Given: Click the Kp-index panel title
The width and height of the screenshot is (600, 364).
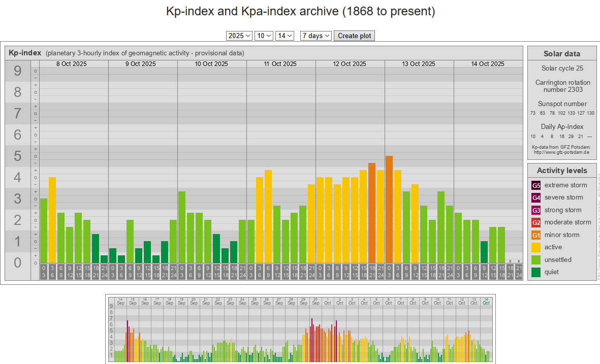Looking at the screenshot, I should (25, 53).
